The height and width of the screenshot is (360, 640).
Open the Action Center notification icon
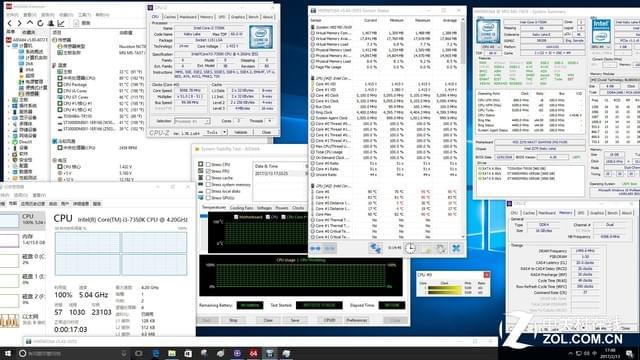630,353
